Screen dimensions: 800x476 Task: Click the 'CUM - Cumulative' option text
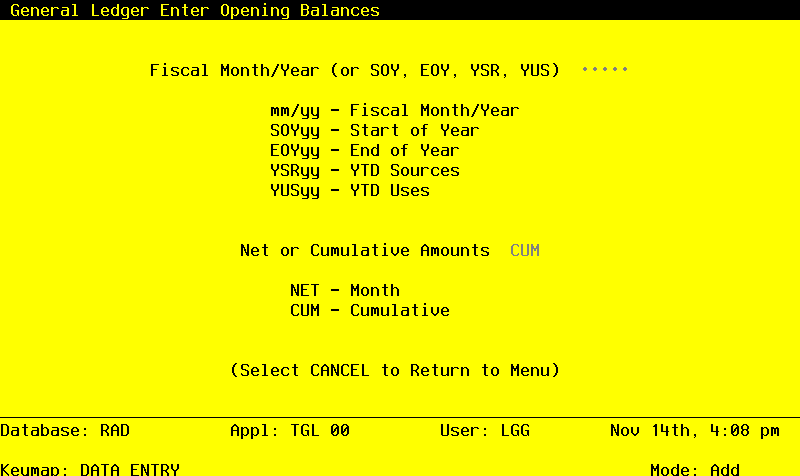(370, 310)
